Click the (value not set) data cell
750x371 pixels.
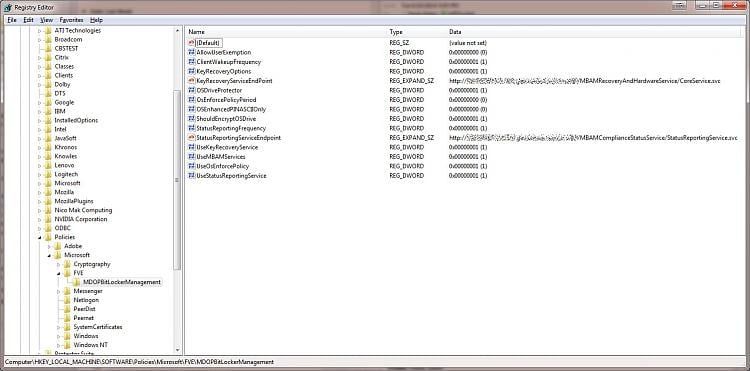click(468, 43)
